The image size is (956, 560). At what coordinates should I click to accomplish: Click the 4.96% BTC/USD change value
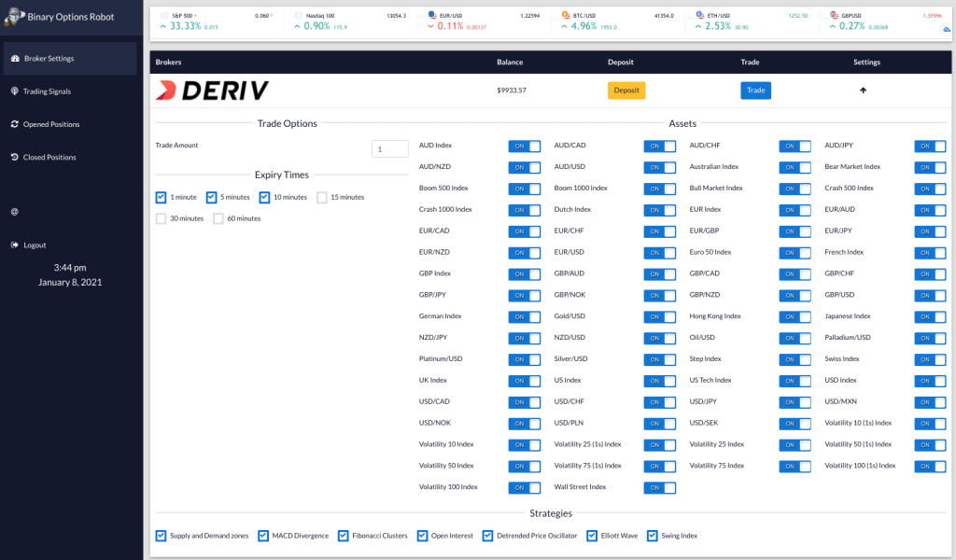[x=584, y=25]
